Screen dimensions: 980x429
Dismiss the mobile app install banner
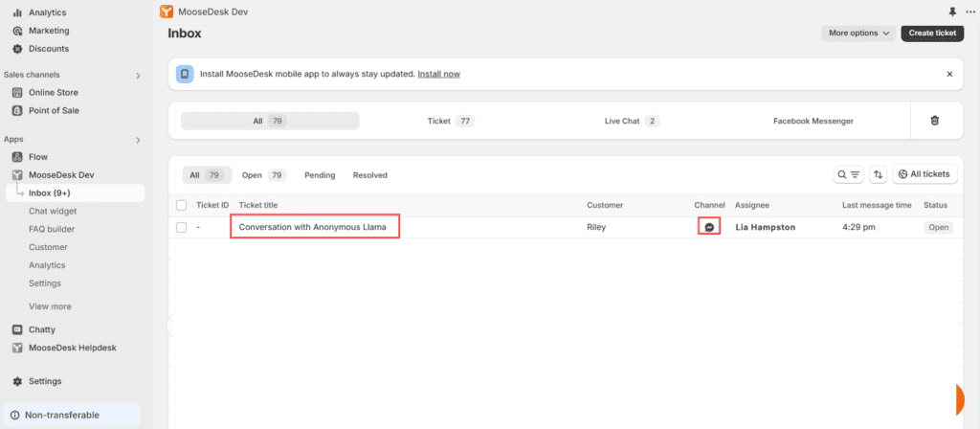point(949,74)
